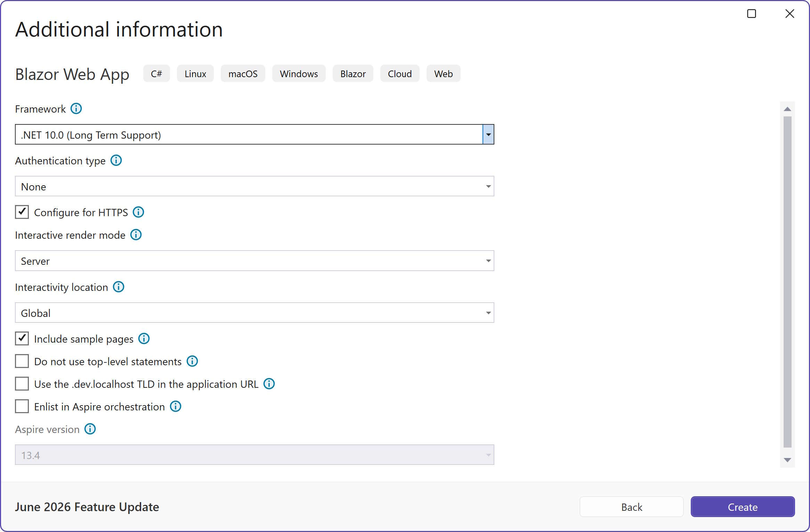
Task: Click the disabled Aspire version dropdown
Action: pyautogui.click(x=254, y=455)
